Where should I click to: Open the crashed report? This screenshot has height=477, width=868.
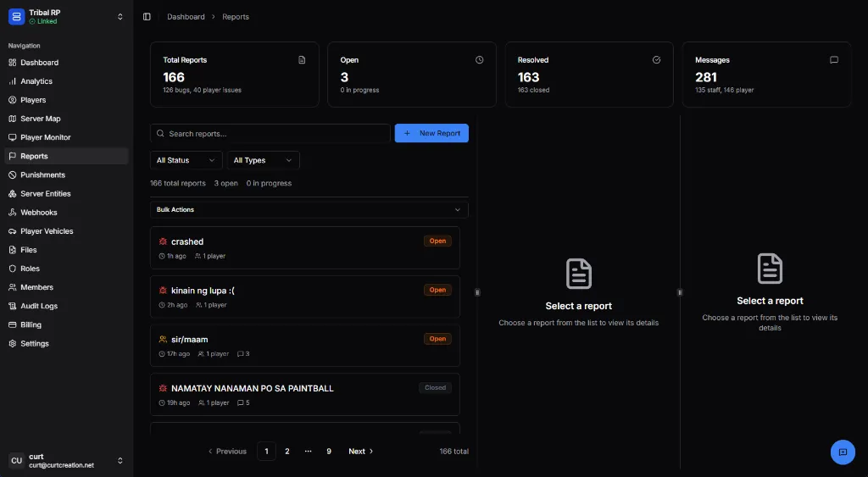pyautogui.click(x=305, y=248)
